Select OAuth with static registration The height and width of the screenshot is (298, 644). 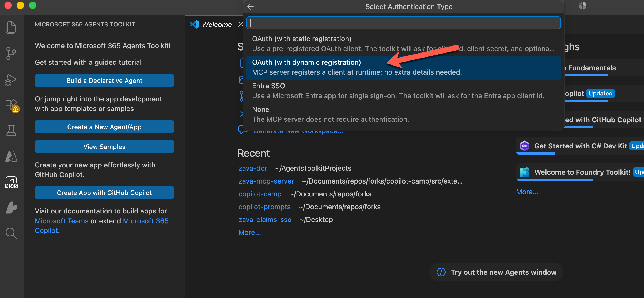[403, 44]
